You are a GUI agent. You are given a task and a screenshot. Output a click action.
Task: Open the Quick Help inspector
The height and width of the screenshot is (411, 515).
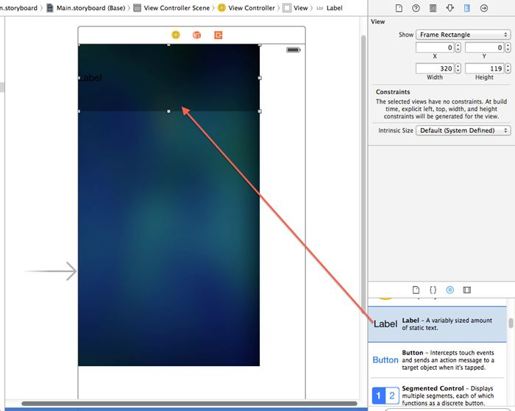tap(416, 8)
